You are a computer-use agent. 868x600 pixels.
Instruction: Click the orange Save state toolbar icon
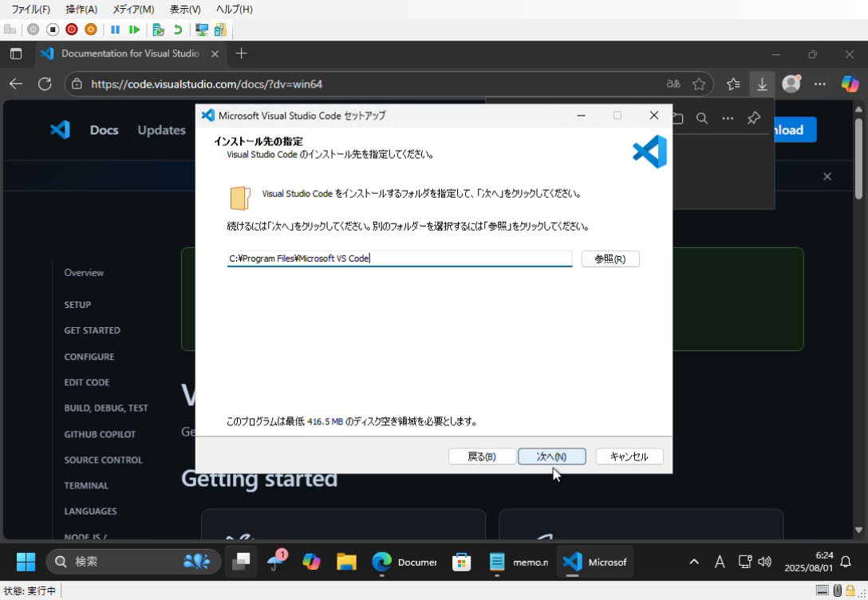(x=91, y=30)
